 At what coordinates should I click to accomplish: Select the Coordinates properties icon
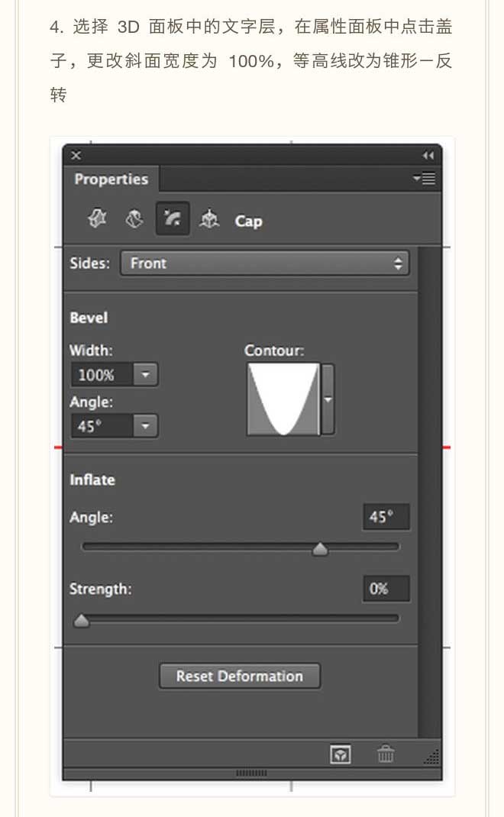[x=208, y=220]
